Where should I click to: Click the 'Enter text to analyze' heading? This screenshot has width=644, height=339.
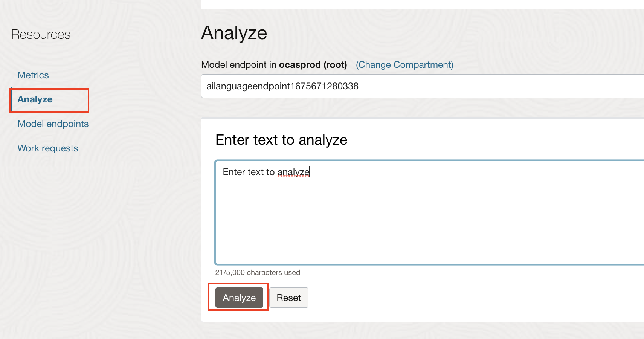281,140
